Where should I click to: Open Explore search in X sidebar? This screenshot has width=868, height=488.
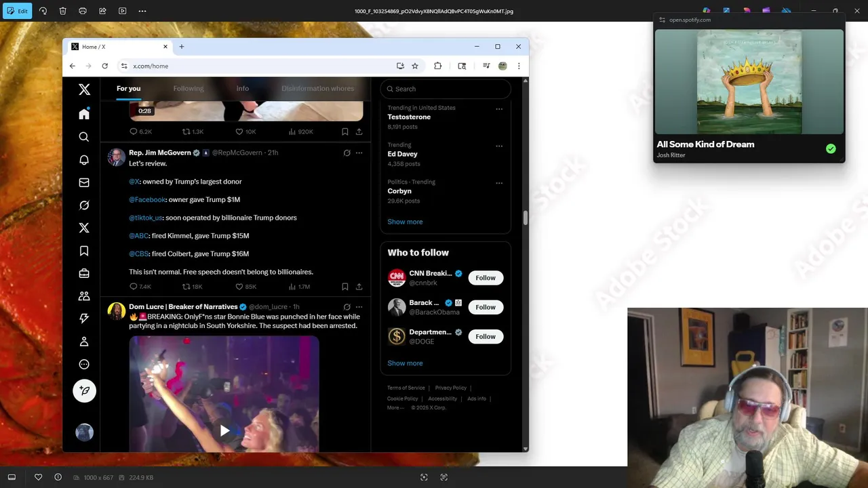(x=84, y=137)
